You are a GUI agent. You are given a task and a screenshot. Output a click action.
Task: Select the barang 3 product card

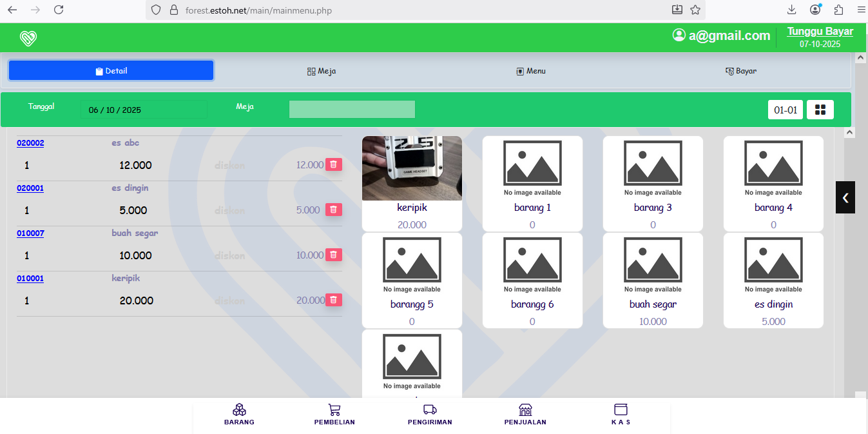[x=653, y=184]
